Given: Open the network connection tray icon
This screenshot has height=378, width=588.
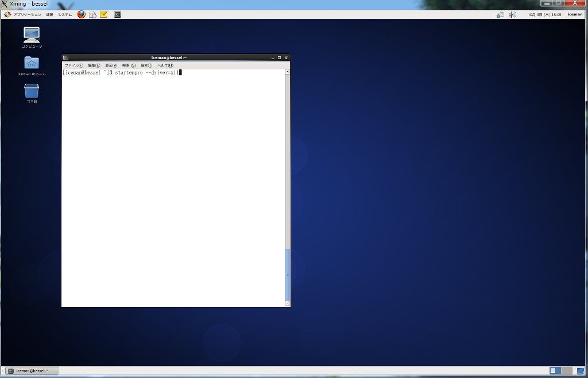Looking at the screenshot, I should pyautogui.click(x=500, y=14).
